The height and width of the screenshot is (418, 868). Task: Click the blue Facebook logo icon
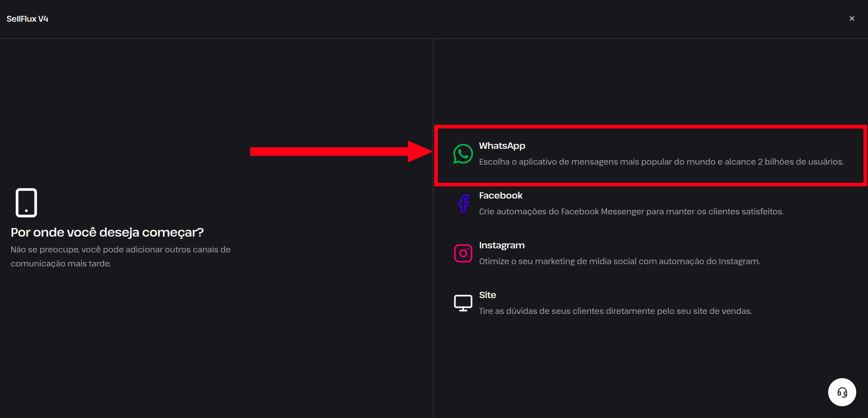click(x=463, y=204)
